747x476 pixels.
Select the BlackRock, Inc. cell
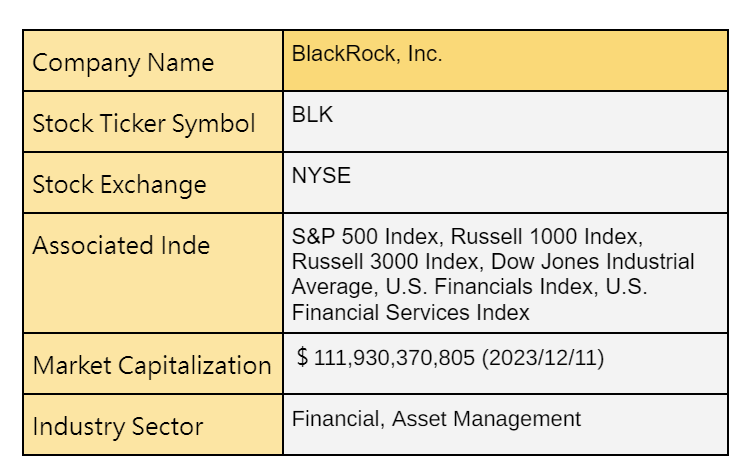click(366, 55)
